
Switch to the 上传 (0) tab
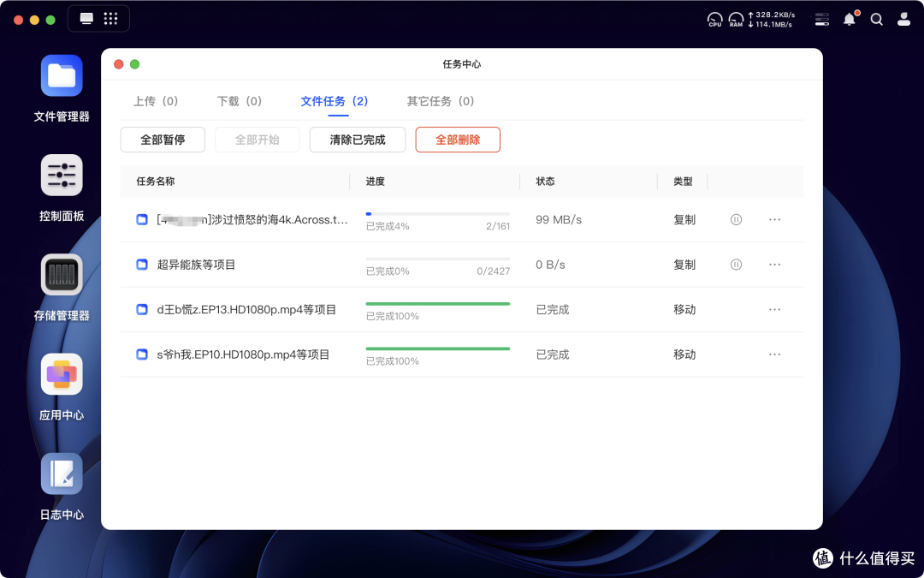[156, 101]
